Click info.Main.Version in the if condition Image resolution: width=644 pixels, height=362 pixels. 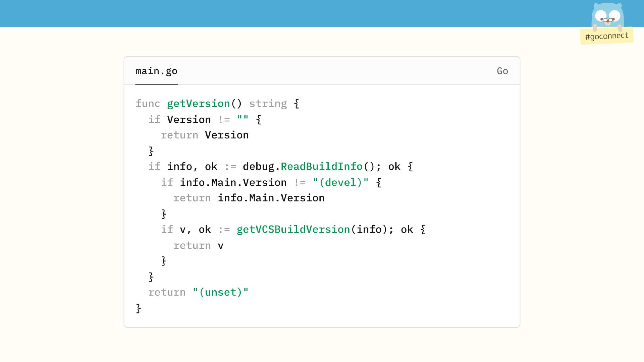(x=233, y=183)
